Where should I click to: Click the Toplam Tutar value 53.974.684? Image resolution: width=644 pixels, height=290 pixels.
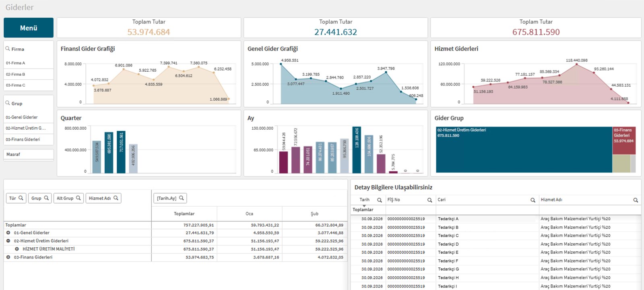(149, 32)
